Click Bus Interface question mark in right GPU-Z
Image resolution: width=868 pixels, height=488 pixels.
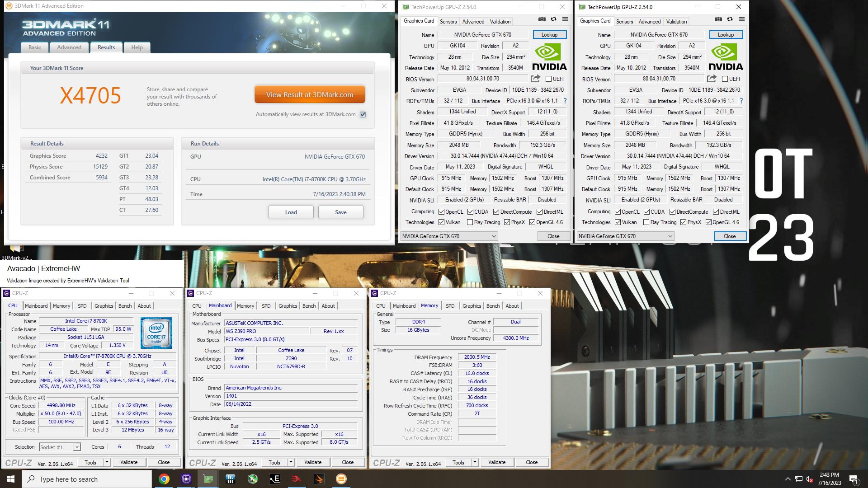click(741, 101)
